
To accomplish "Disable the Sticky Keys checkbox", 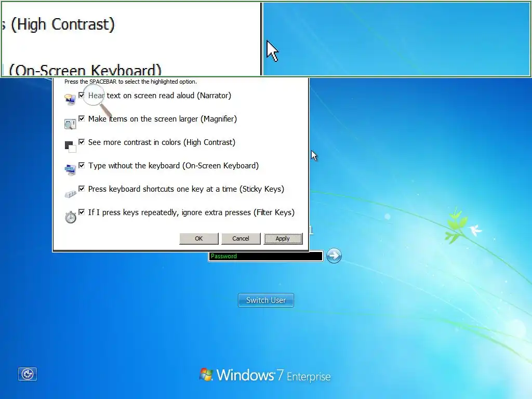I will coord(82,189).
